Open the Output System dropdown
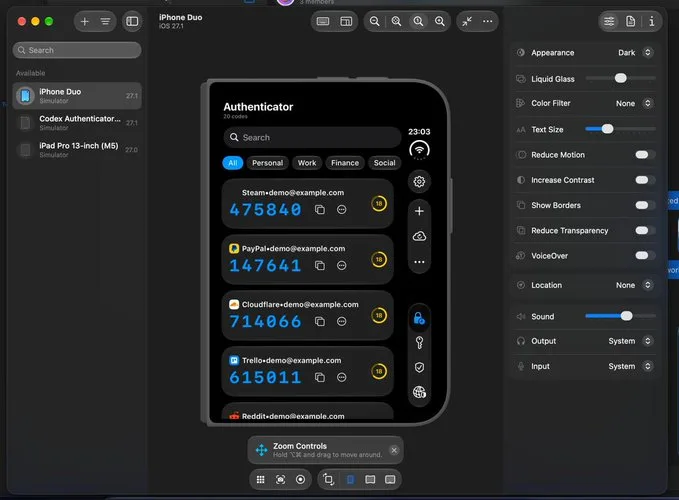 (x=630, y=341)
